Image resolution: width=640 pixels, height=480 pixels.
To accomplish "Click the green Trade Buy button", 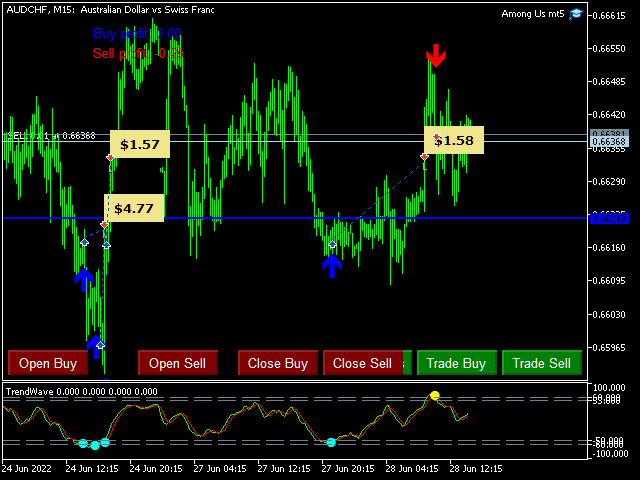I will [x=457, y=363].
